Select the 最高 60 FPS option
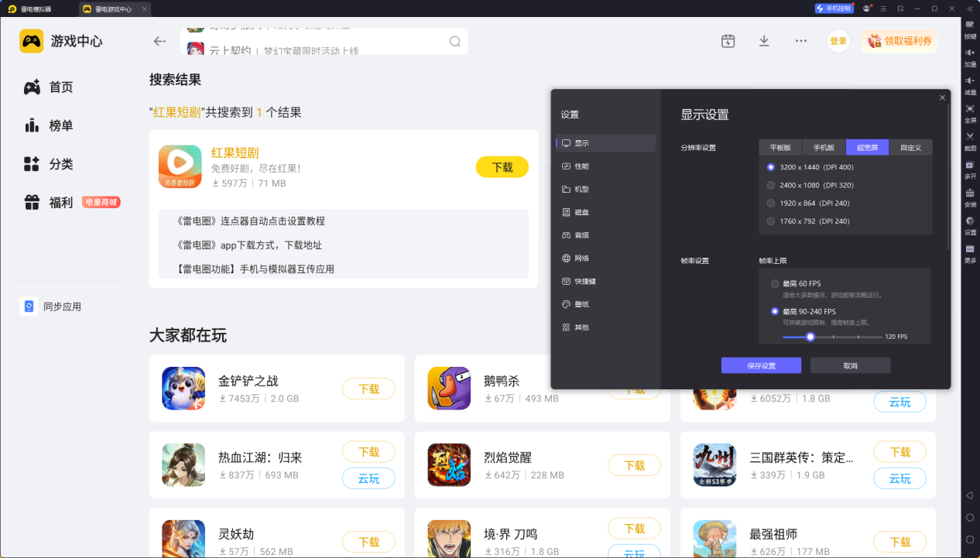The width and height of the screenshot is (980, 558). [x=775, y=284]
